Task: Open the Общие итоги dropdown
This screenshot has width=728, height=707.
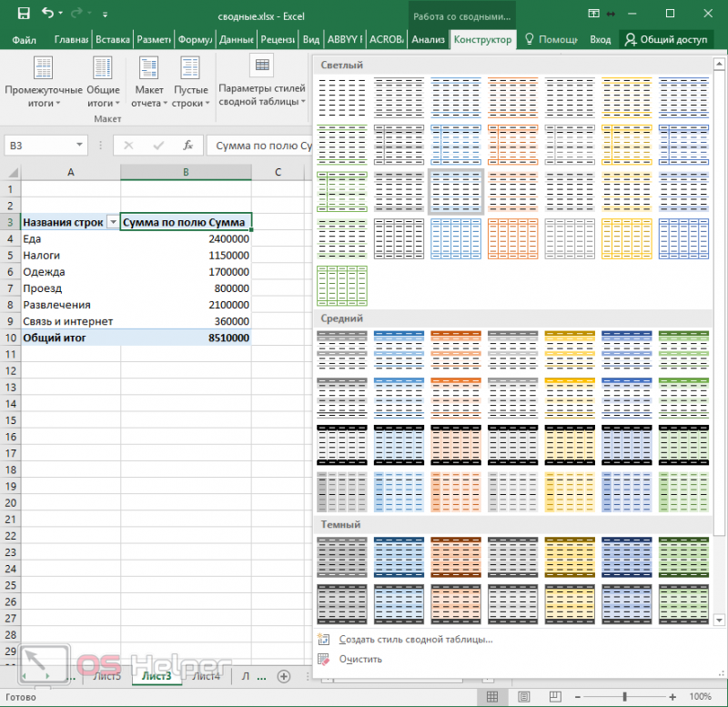Action: tap(103, 82)
